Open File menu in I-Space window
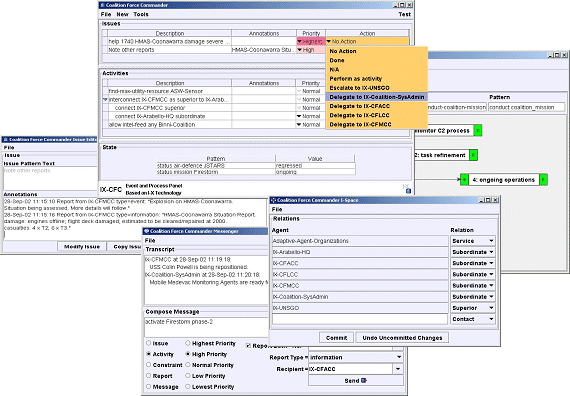This screenshot has width=570, height=396. [277, 209]
